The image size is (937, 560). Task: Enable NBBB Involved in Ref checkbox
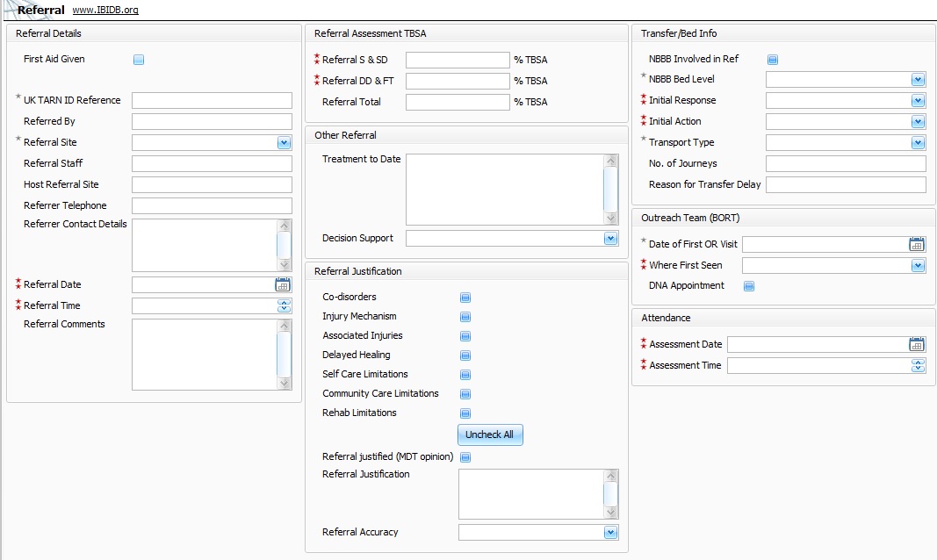(x=773, y=60)
